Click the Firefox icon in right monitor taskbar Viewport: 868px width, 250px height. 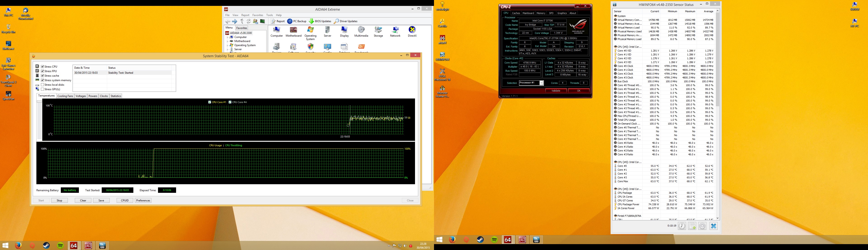pos(453,240)
